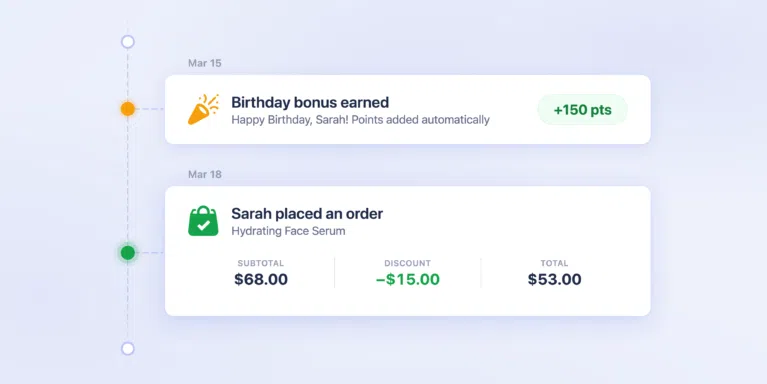
Task: Click the $53.00 total amount
Action: 554,279
